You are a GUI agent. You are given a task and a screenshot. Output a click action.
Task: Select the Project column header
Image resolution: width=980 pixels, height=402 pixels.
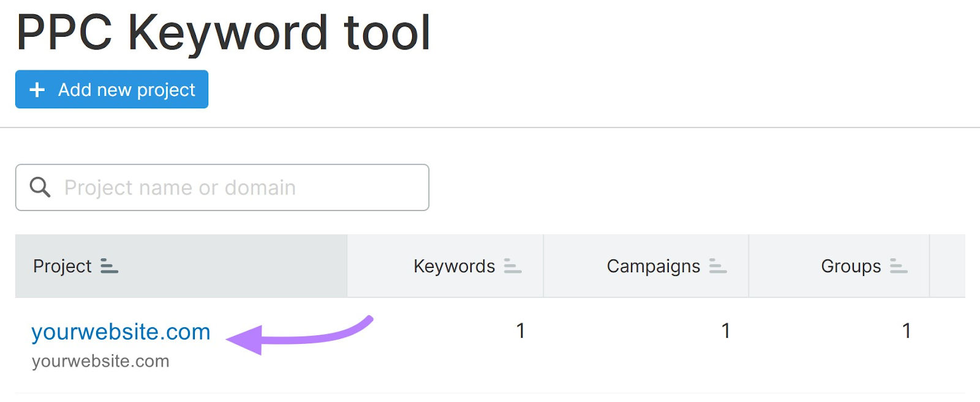tap(62, 266)
